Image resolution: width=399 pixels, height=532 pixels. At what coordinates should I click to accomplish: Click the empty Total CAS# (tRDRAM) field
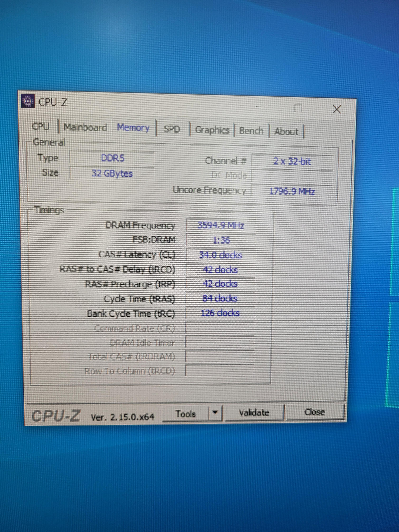pos(220,356)
